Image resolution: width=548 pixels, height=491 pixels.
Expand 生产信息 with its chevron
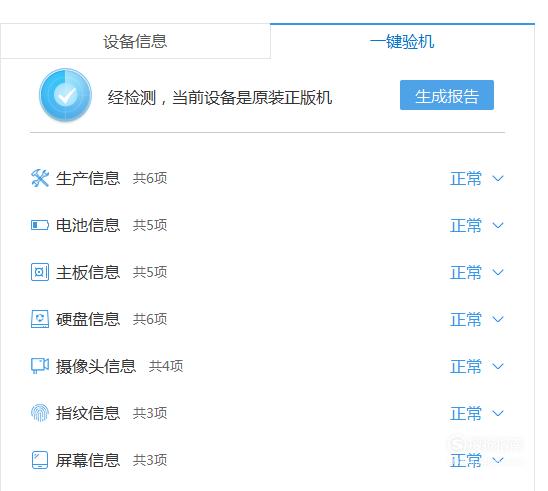pos(498,179)
